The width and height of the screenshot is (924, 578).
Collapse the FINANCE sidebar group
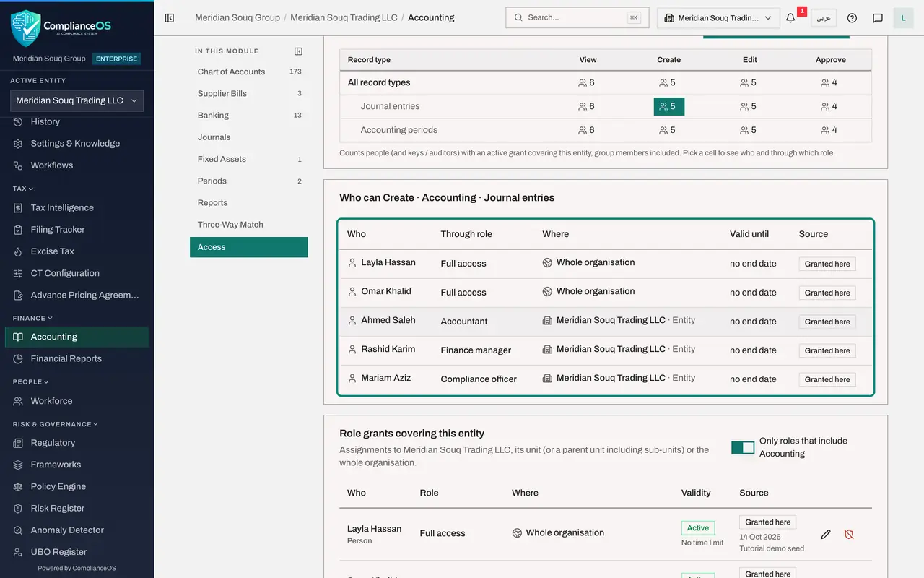coord(32,318)
